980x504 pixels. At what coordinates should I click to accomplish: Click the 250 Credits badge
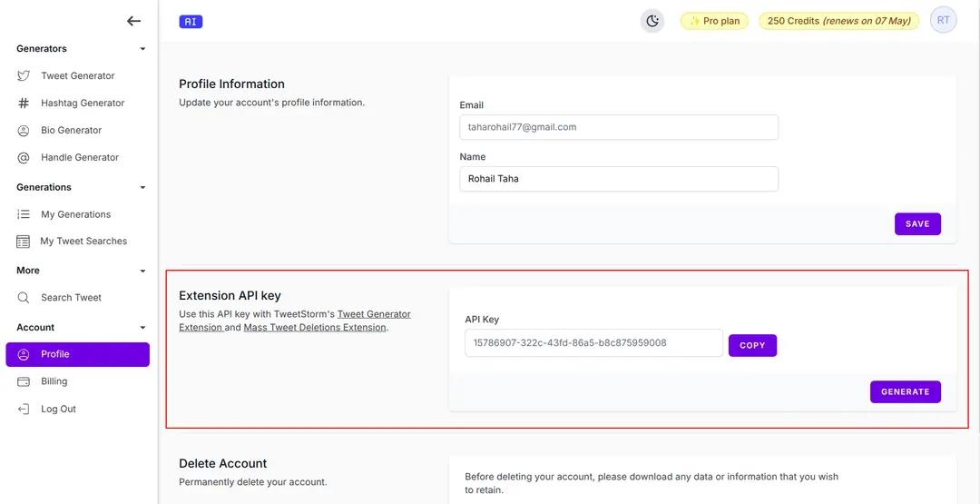[838, 21]
